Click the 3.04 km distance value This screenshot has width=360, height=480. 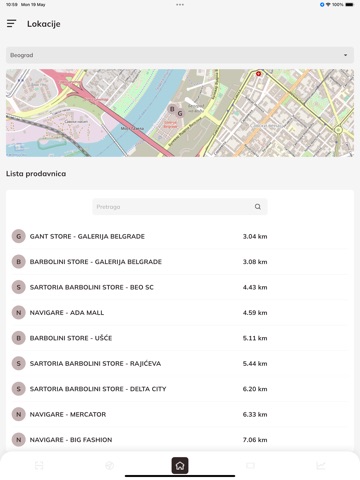click(x=255, y=236)
